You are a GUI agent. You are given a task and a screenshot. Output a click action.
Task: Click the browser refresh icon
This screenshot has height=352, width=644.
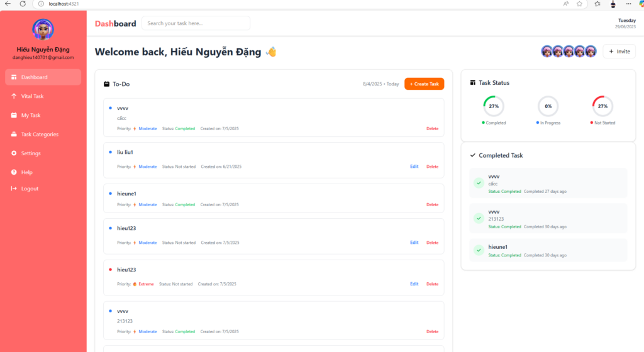(x=23, y=4)
